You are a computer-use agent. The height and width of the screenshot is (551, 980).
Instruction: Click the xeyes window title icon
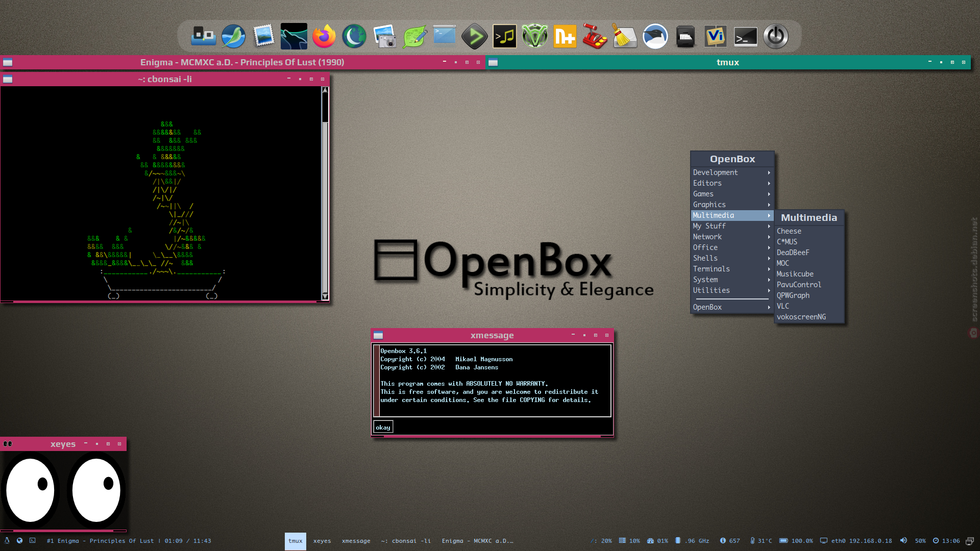pyautogui.click(x=8, y=444)
